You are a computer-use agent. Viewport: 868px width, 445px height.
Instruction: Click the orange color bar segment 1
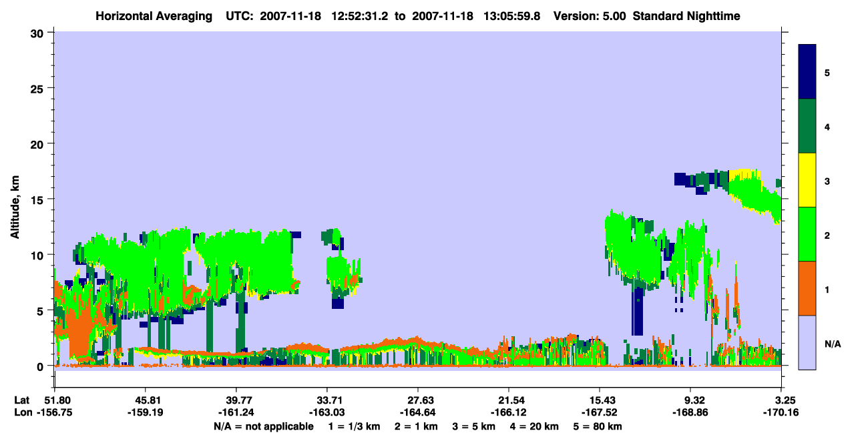pos(807,288)
